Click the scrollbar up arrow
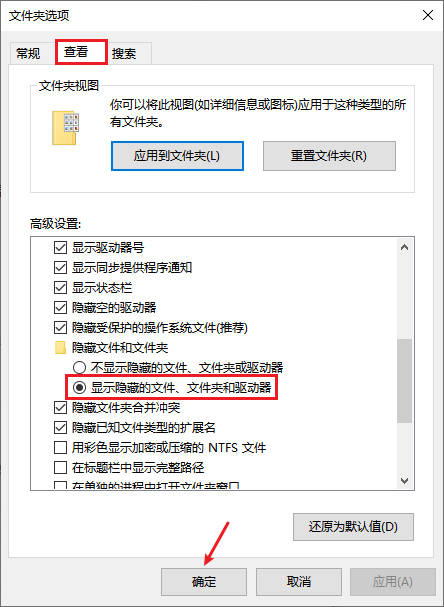444x607 pixels. [405, 247]
